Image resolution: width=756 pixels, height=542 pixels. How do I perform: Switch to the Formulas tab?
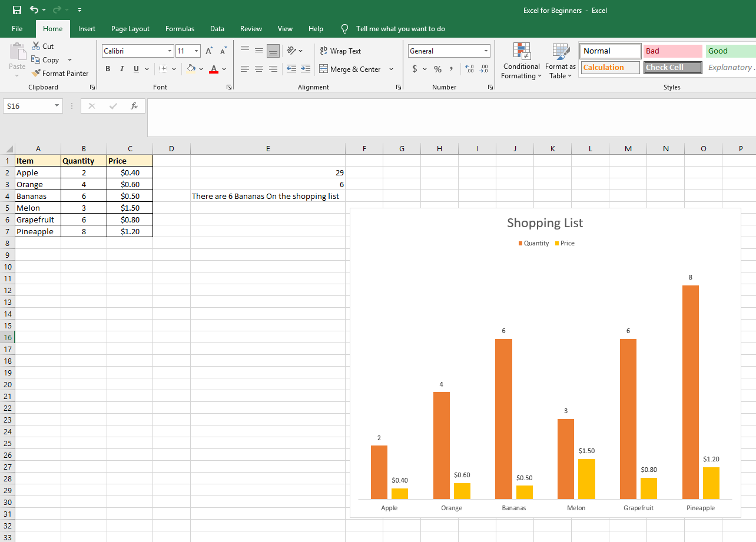pos(180,28)
